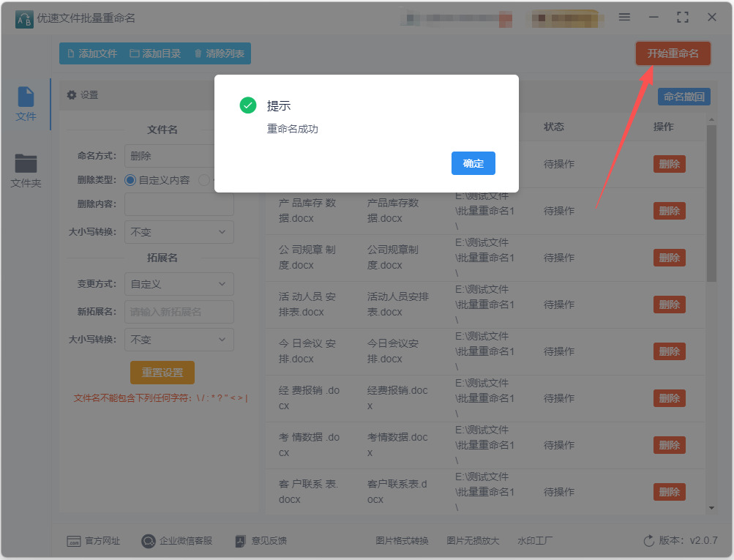Open the 命名方式 dropdown

pos(178,155)
